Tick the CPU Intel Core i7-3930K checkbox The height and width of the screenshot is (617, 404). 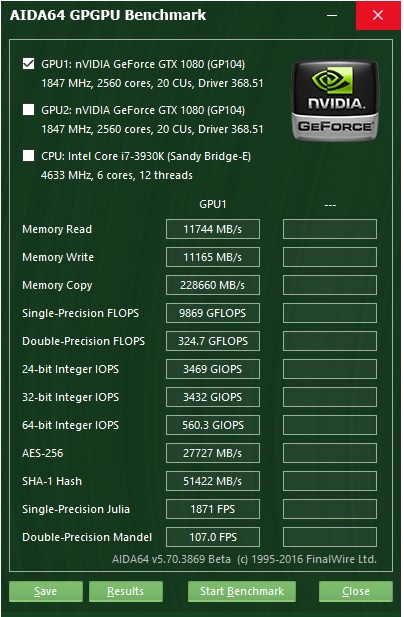(28, 155)
